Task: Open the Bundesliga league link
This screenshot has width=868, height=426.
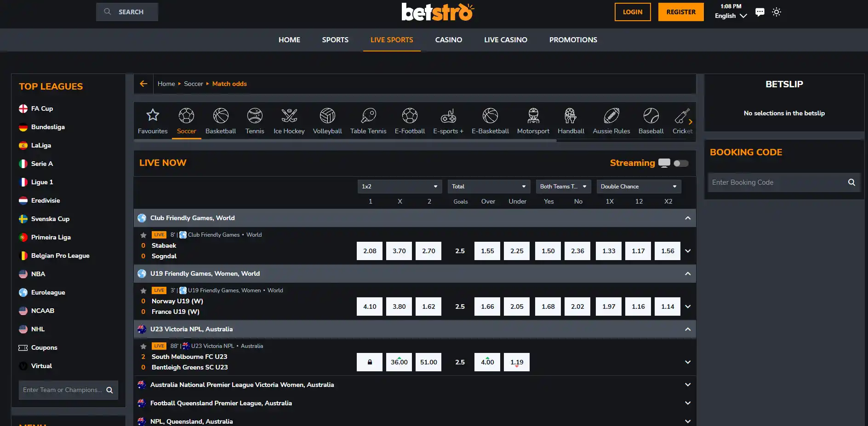Action: [x=48, y=127]
